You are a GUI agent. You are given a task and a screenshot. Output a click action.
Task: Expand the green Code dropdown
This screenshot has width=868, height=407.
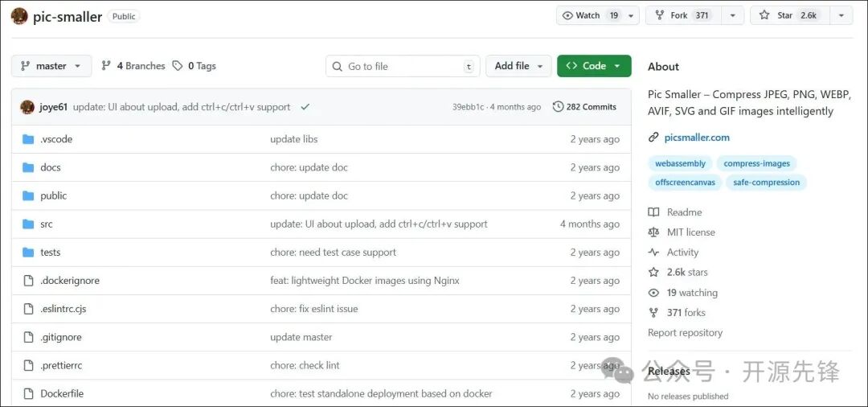594,66
